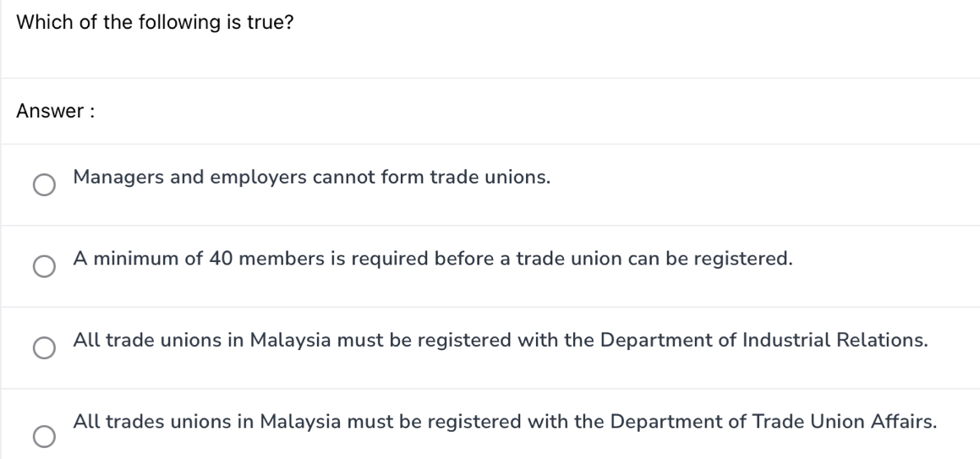Screen dimensions: 980x459
Task: Click the phrase 'Department of Trade Union Affairs'
Action: tap(773, 421)
